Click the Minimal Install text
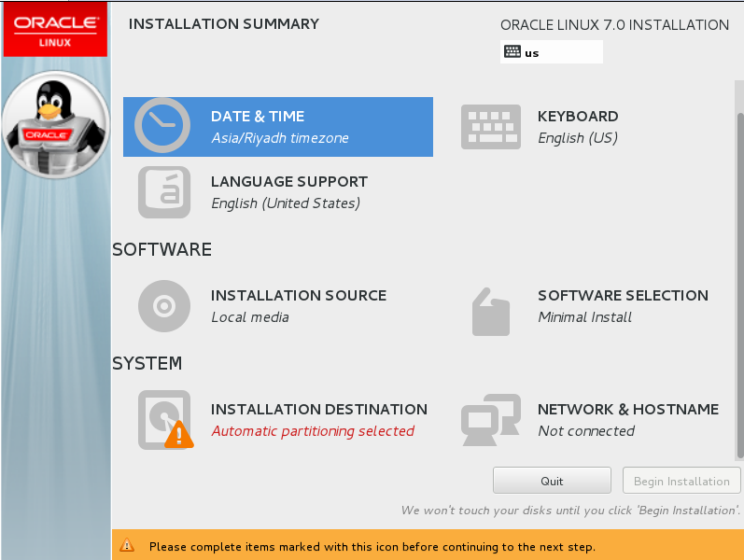 click(x=584, y=317)
